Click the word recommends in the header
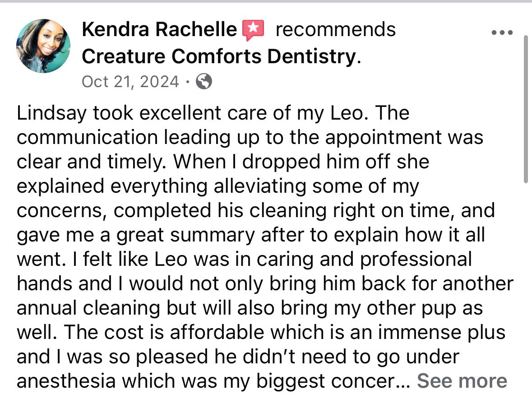 [336, 29]
